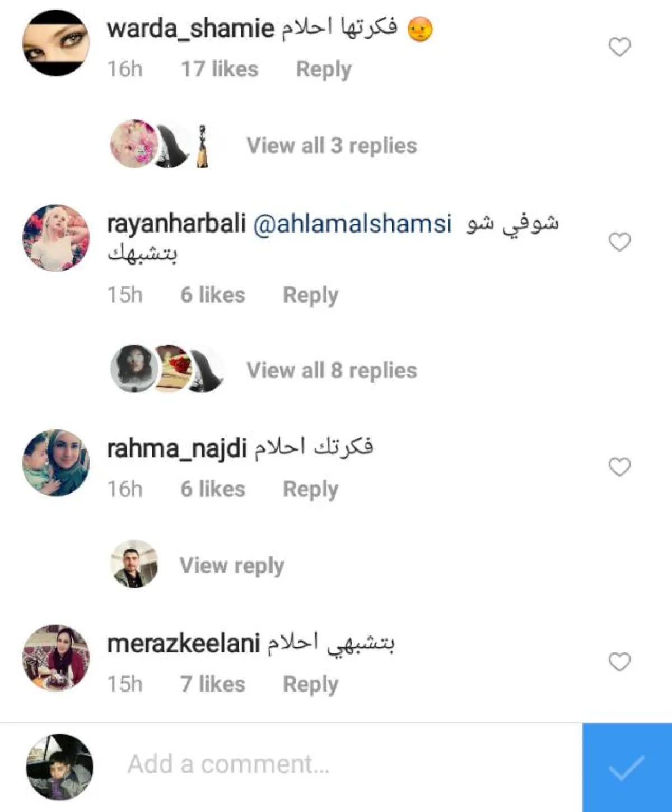This screenshot has width=672, height=812.
Task: Open rahma_najdi's profile avatar
Action: pos(56,463)
